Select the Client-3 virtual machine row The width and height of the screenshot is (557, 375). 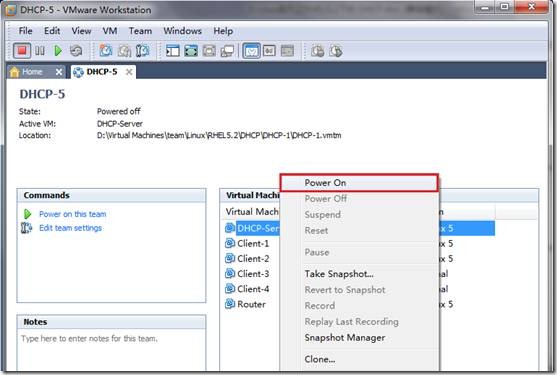[253, 273]
